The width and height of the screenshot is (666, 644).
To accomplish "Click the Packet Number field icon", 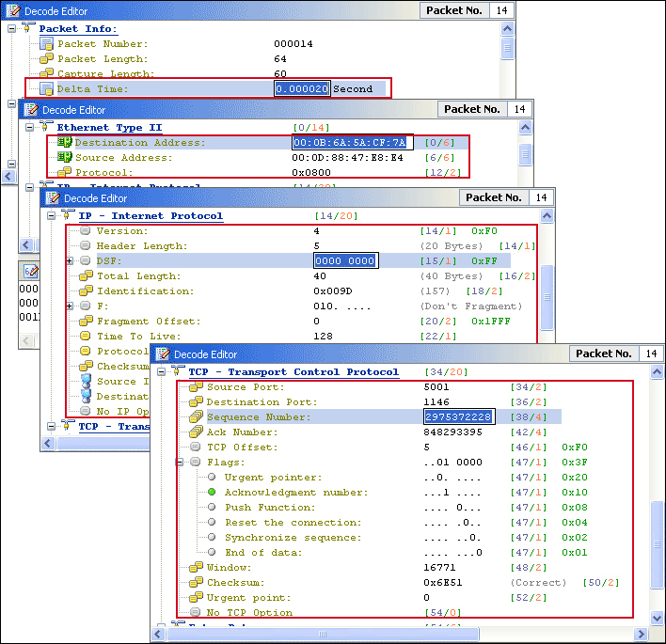I will (x=46, y=44).
